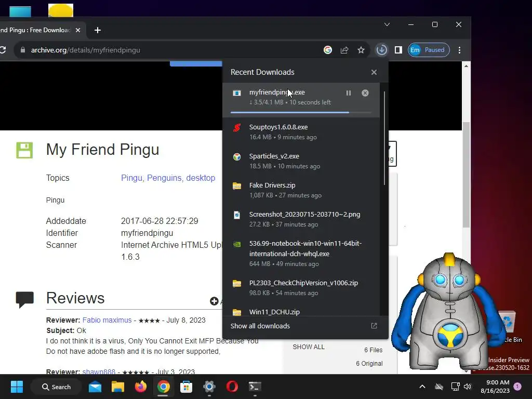Image resolution: width=532 pixels, height=399 pixels.
Task: Click the volume speaker tray icon
Action: pos(468,387)
